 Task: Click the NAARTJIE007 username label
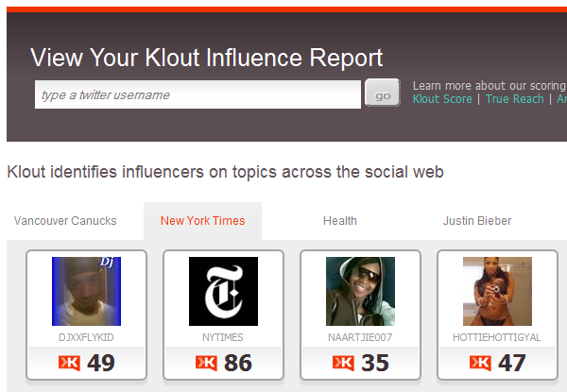(360, 335)
